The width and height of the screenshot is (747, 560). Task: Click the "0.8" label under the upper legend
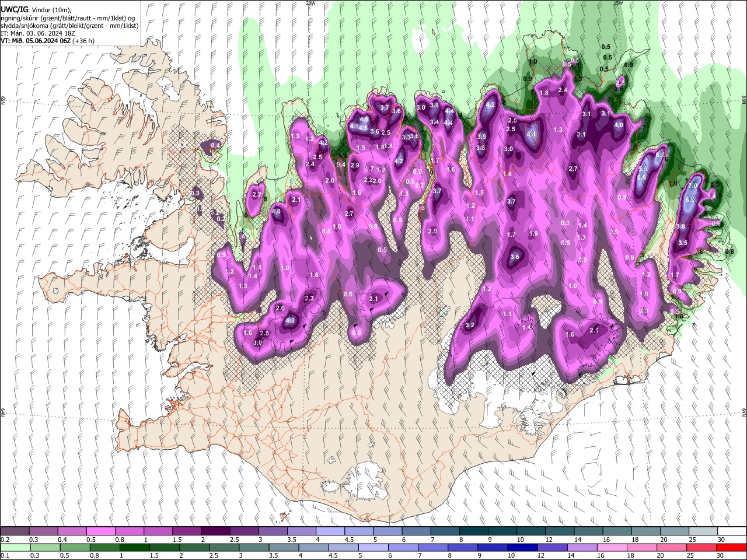click(119, 540)
